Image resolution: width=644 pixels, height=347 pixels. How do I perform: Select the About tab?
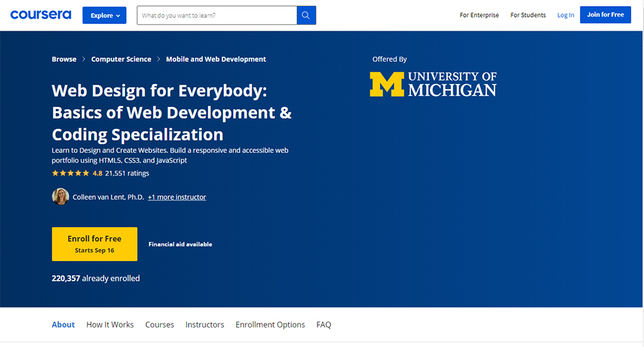point(63,324)
